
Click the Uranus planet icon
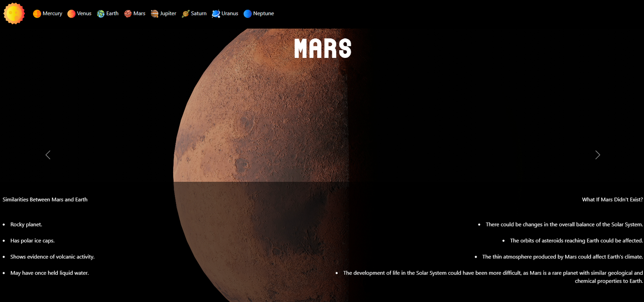click(x=216, y=14)
